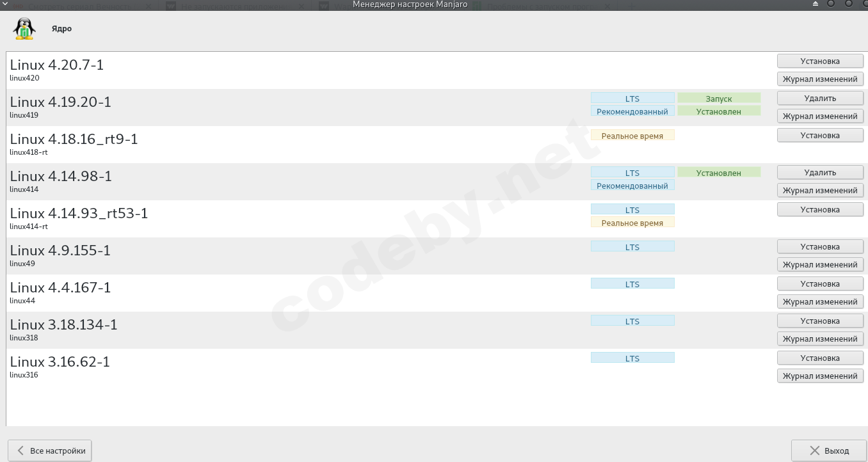The width and height of the screenshot is (868, 462).
Task: Click the Manjaro penguin kernel icon
Action: [24, 29]
